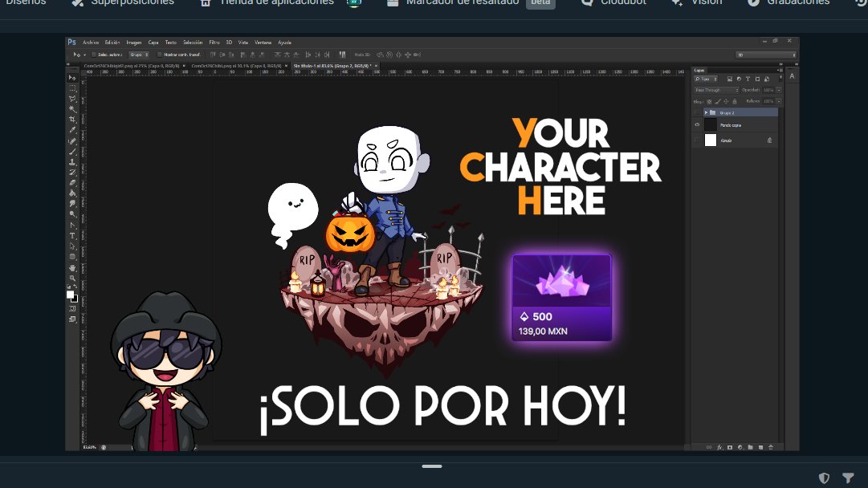Expand the Grupo 2 layer group
The width and height of the screenshot is (868, 488).
706,112
